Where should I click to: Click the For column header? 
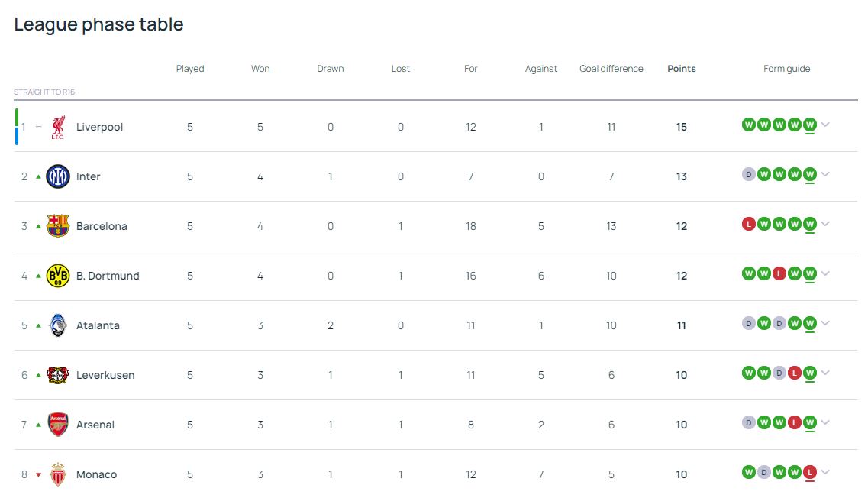point(470,69)
